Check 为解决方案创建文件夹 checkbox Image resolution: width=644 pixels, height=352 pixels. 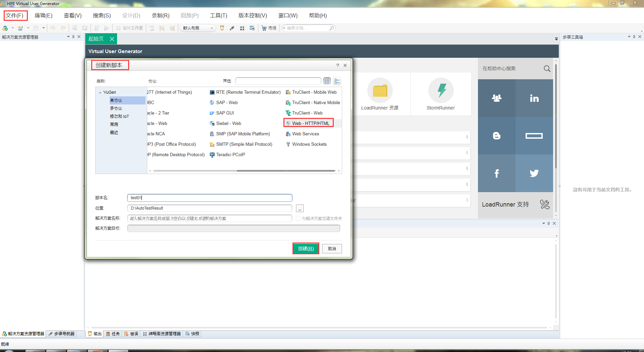click(x=298, y=218)
